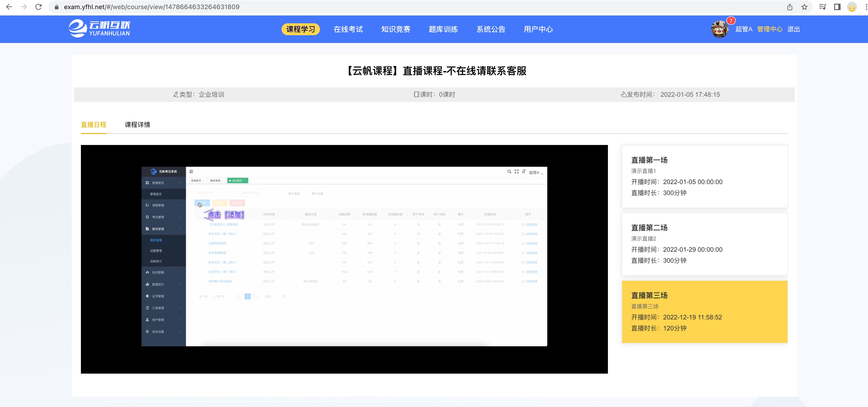Bookmark page with star icon

(x=804, y=7)
